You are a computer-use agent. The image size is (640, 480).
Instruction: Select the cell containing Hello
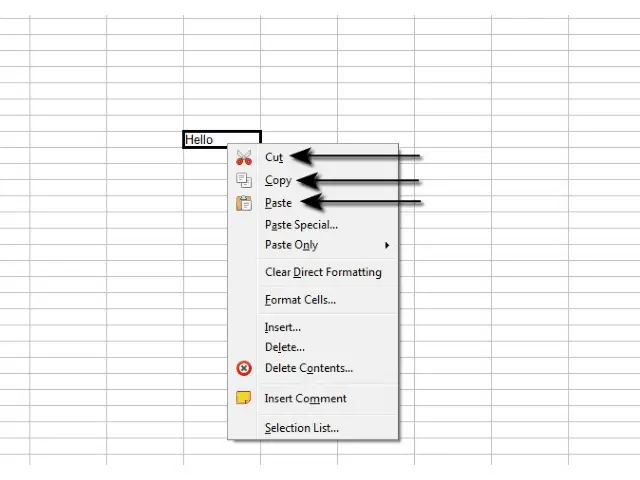tap(222, 140)
